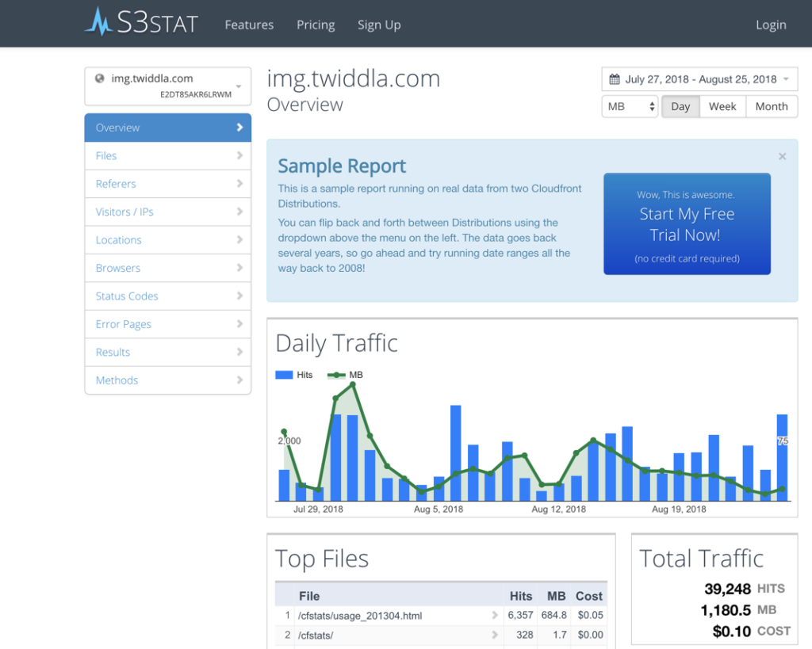Switch chart grouping to Day
Viewport: 812px width, 649px height.
[680, 107]
